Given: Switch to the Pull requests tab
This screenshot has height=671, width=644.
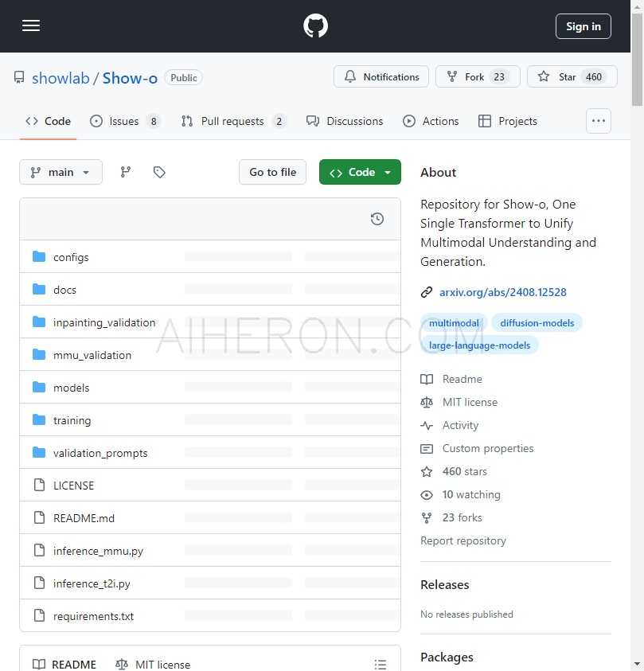Looking at the screenshot, I should pyautogui.click(x=232, y=121).
